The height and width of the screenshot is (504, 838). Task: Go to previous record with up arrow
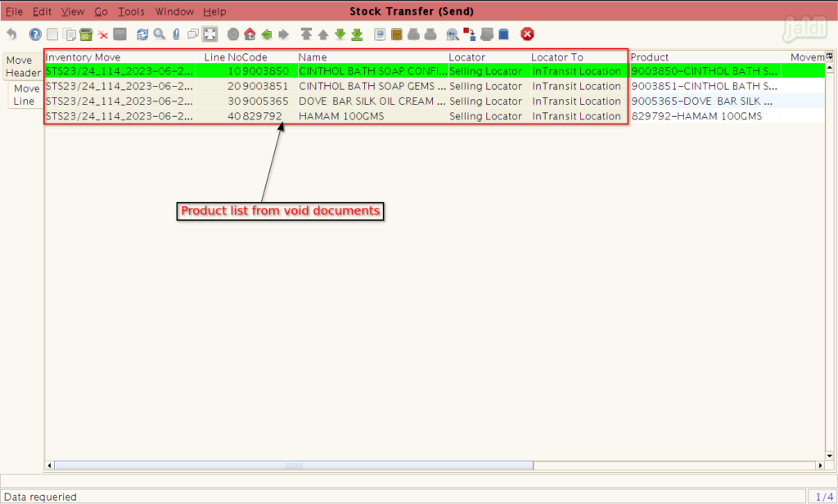point(323,34)
